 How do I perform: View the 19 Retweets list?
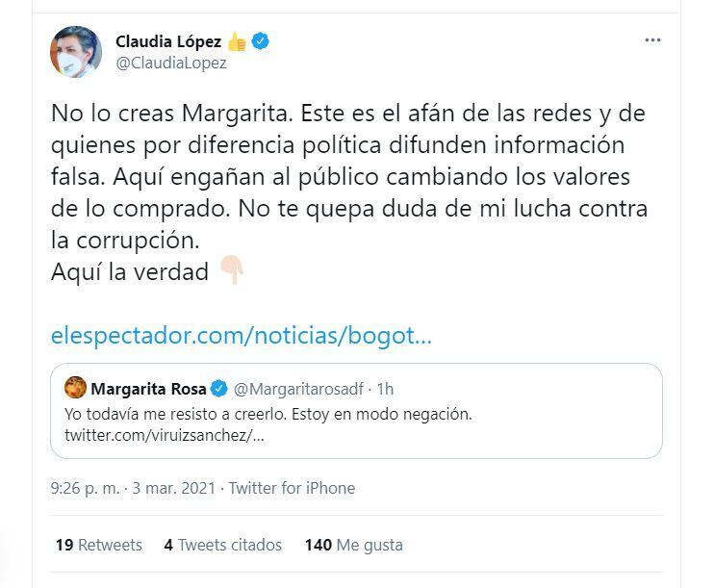98,545
